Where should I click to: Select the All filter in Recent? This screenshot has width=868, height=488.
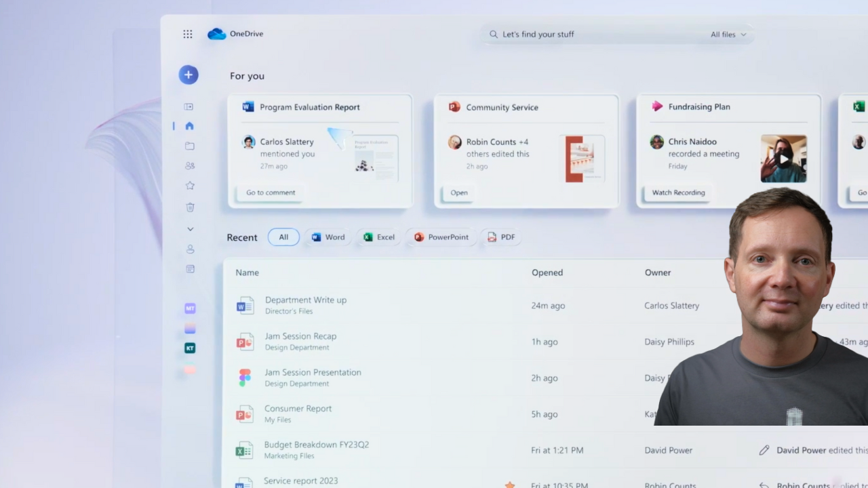coord(283,237)
